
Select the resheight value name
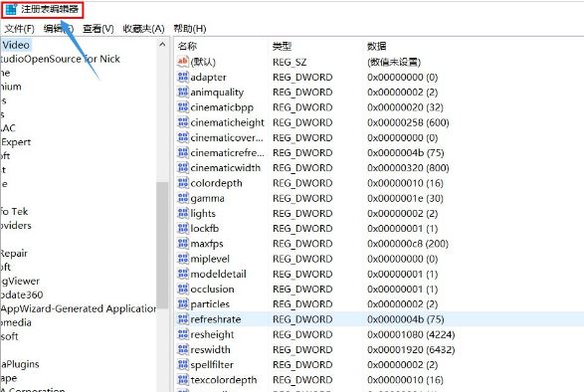coord(212,334)
